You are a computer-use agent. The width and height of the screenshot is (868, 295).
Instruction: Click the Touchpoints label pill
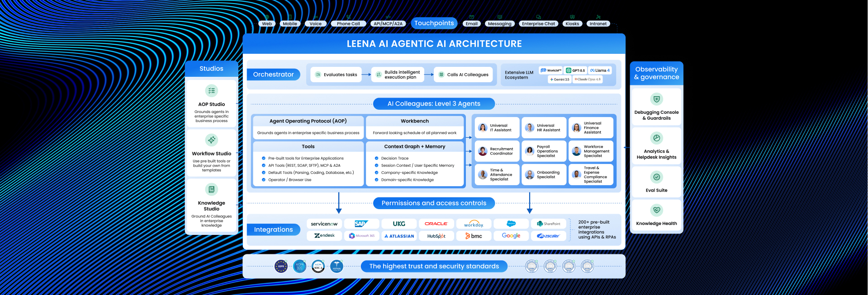tap(434, 23)
